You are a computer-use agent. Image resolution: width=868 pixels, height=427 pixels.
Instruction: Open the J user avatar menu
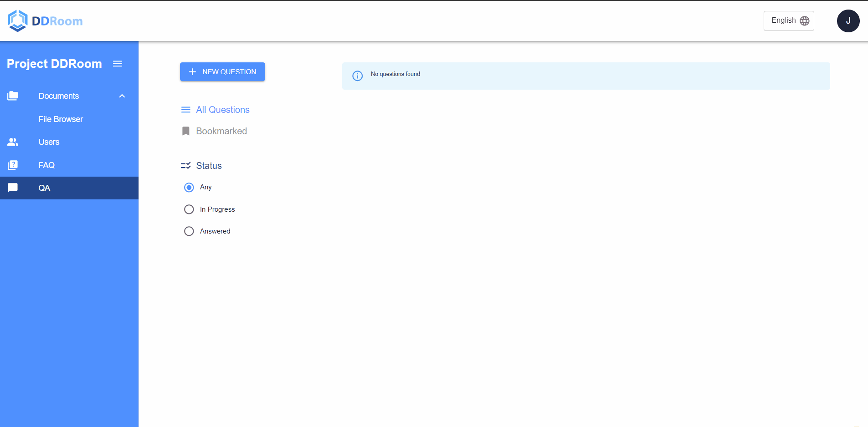848,21
